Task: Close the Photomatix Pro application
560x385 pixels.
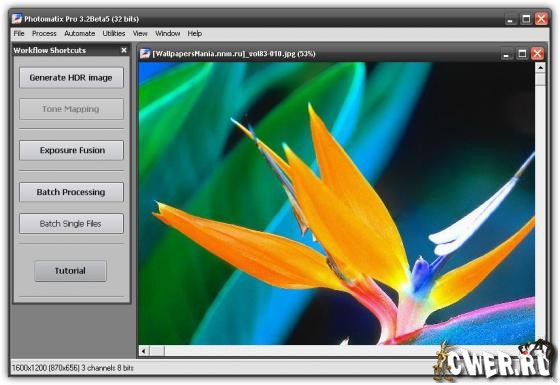Action: point(541,19)
